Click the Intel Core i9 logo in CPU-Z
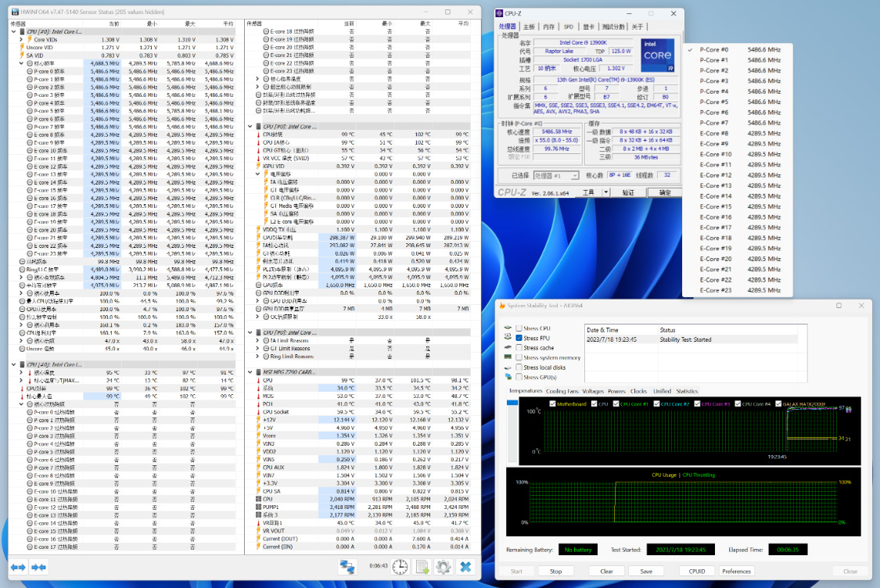Screen dimensions: 880x588 657,55
